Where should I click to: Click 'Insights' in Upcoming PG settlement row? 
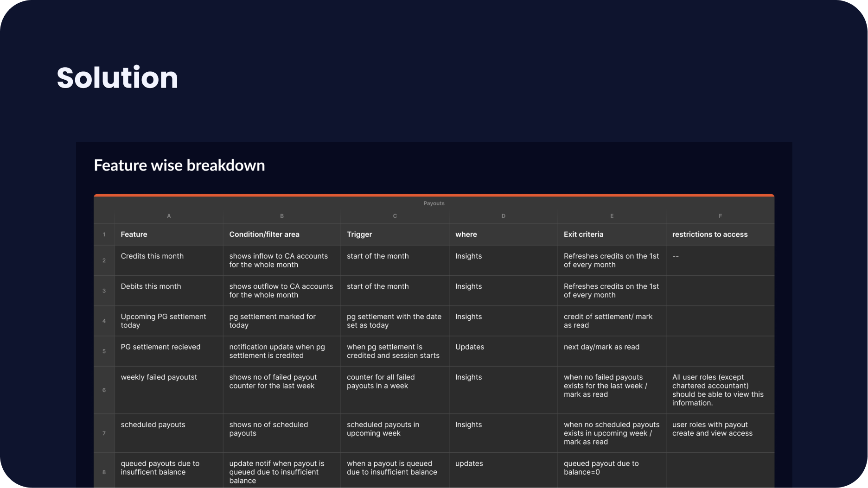click(503, 321)
